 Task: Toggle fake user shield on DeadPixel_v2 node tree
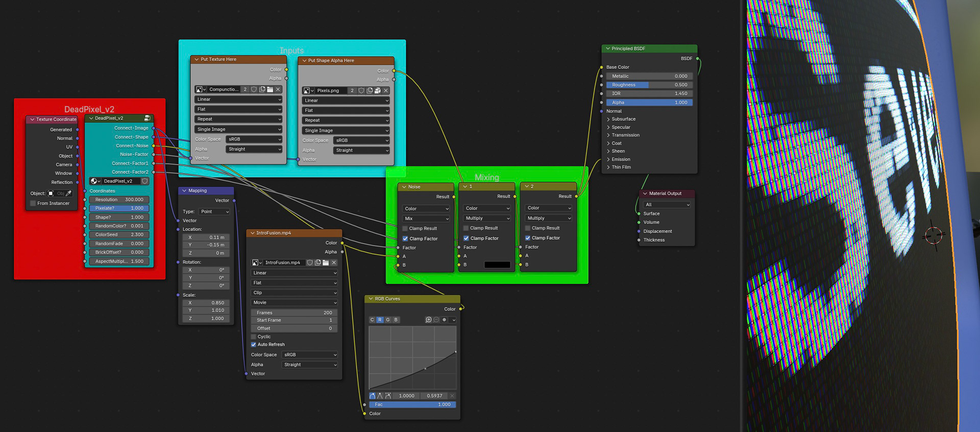144,181
